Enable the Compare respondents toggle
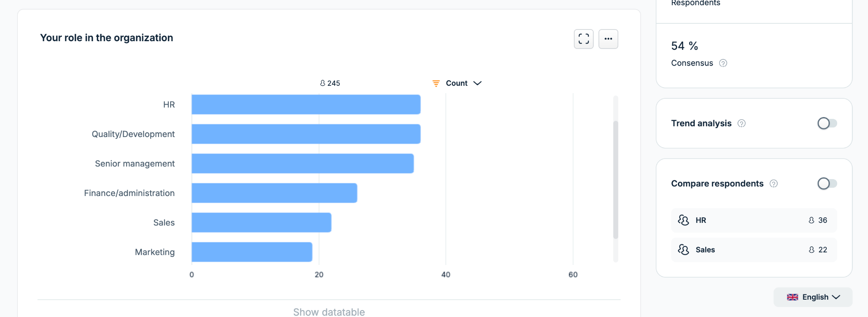 (x=827, y=184)
